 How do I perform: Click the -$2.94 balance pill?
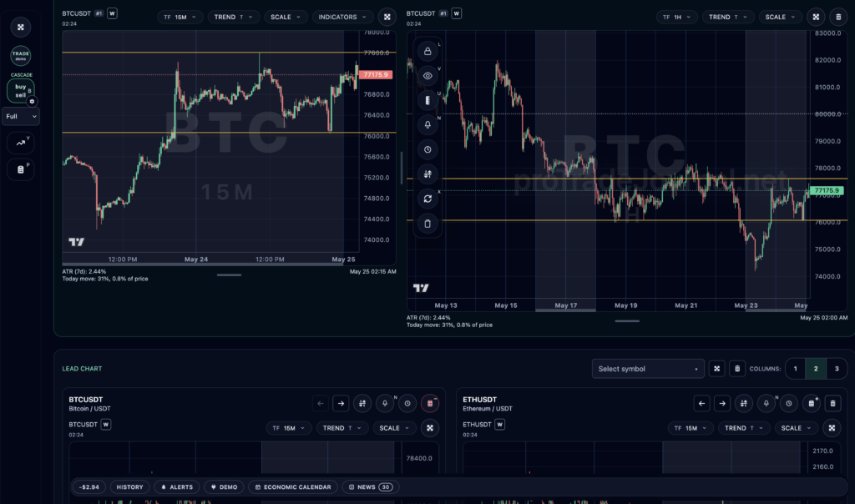[x=89, y=487]
